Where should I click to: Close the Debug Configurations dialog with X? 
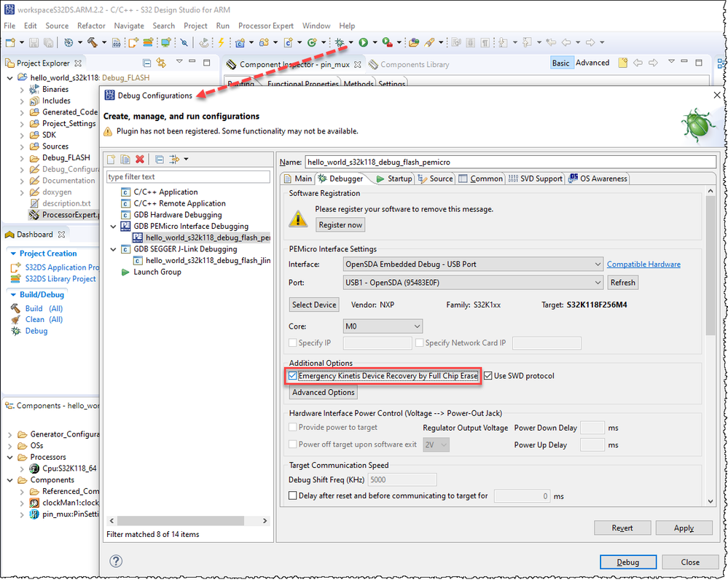click(717, 95)
